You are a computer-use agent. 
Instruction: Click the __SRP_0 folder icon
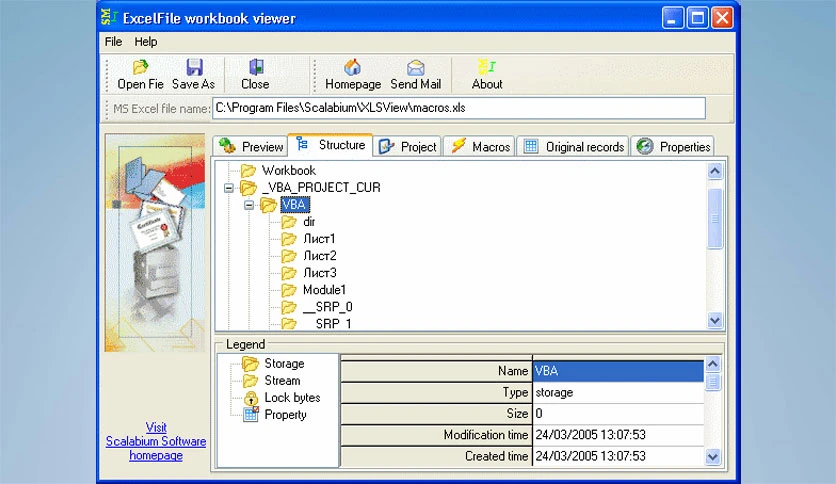pyautogui.click(x=289, y=307)
